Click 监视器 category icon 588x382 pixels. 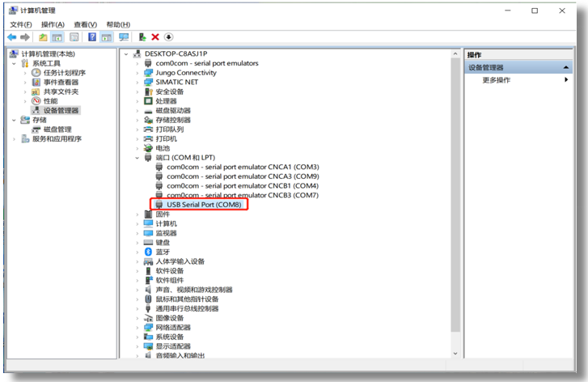149,233
